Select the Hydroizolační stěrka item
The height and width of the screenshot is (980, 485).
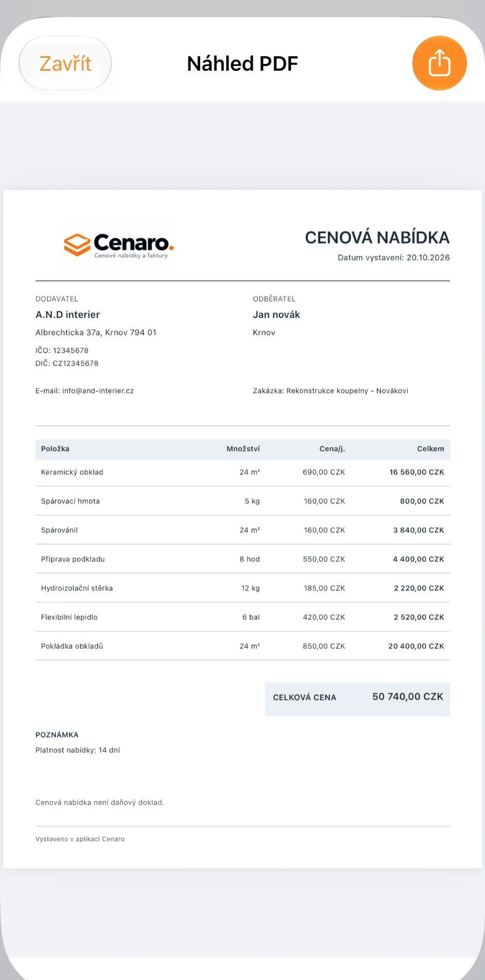77,588
